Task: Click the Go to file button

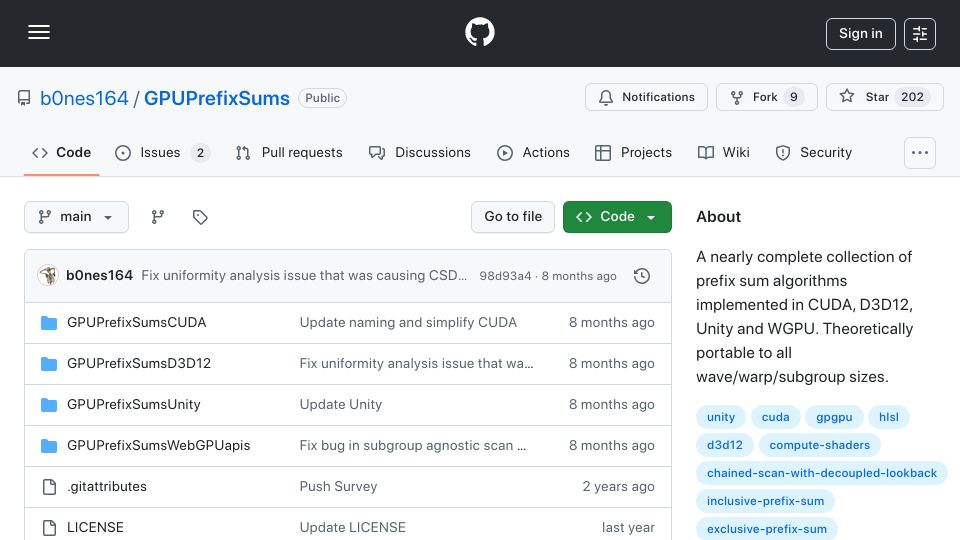Action: tap(513, 217)
